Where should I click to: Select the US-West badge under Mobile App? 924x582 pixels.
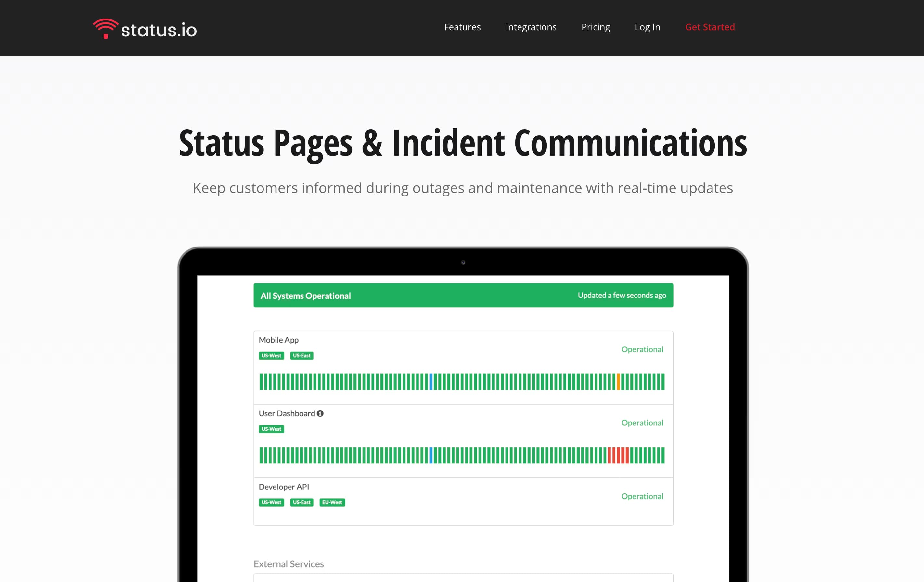coord(271,356)
